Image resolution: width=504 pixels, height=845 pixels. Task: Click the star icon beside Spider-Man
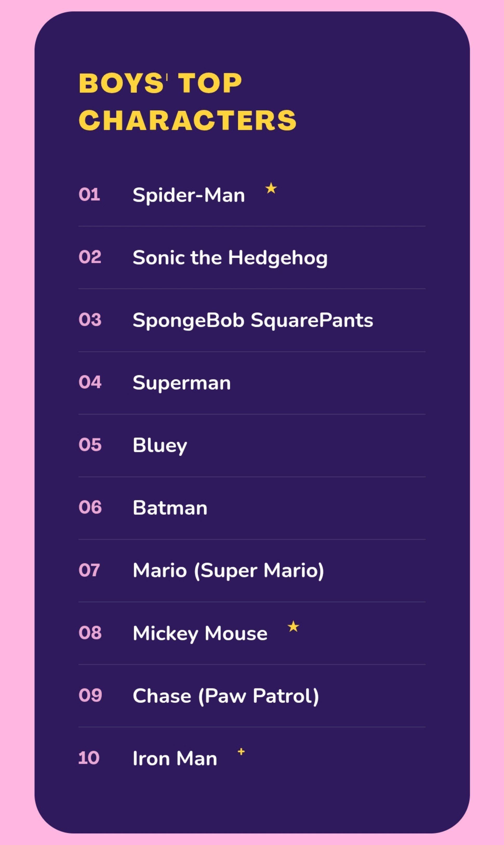271,188
